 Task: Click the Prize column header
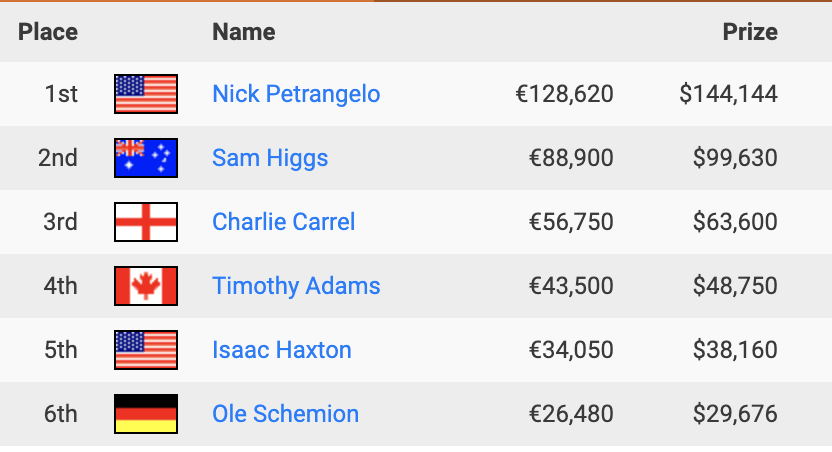[750, 32]
